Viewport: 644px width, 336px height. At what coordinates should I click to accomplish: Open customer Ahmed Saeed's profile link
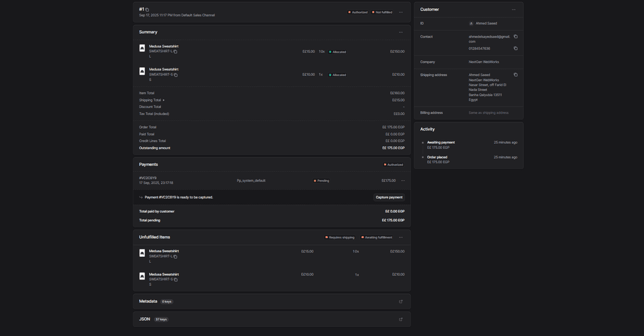(x=486, y=23)
